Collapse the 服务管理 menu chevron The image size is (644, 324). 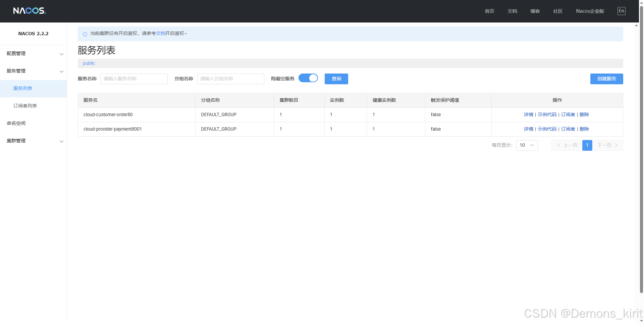click(x=61, y=72)
